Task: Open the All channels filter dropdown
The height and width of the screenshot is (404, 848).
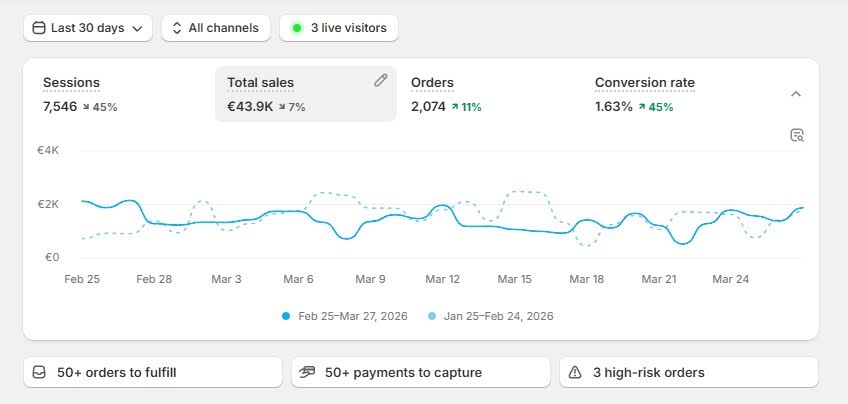Action: click(x=215, y=28)
